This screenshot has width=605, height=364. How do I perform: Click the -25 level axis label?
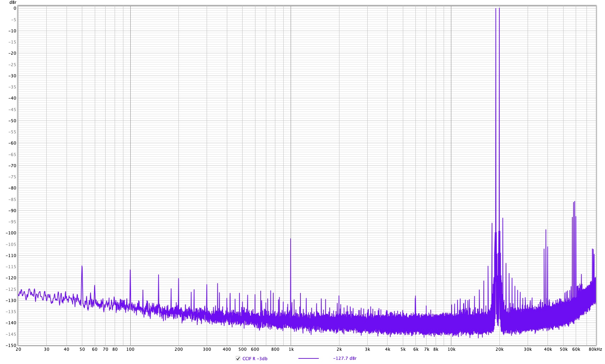point(12,65)
